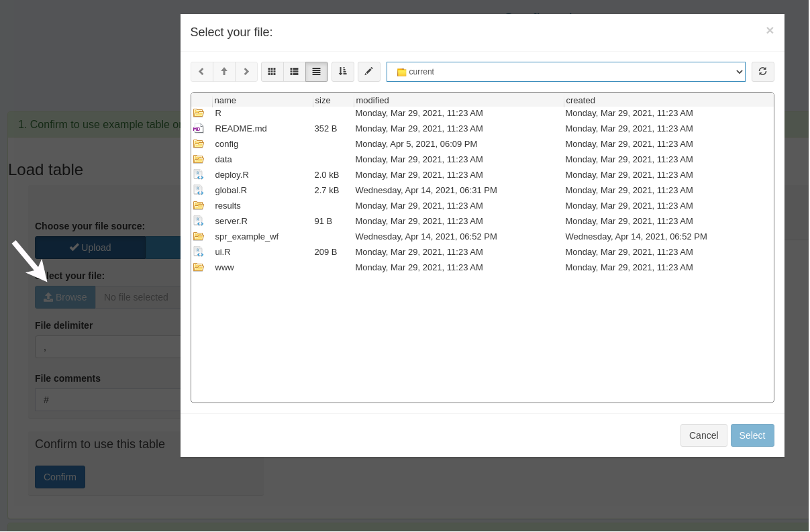Click the Monday, Apr 5, 2021 modified date
810x532 pixels.
pyautogui.click(x=417, y=144)
